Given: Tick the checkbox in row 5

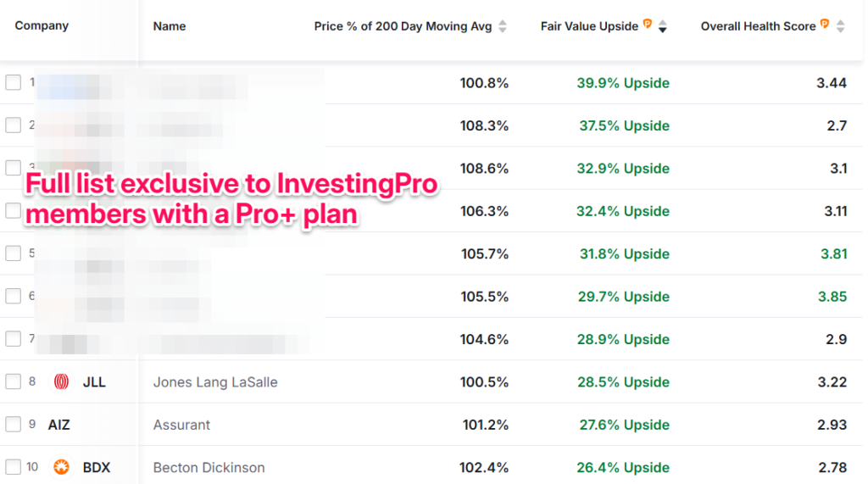Looking at the screenshot, I should point(13,253).
